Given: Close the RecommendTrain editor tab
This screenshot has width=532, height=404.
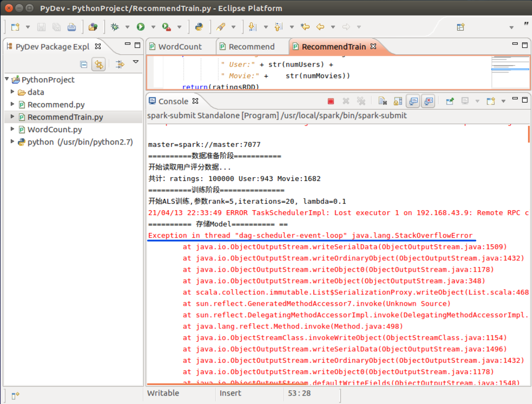Looking at the screenshot, I should pos(374,46).
